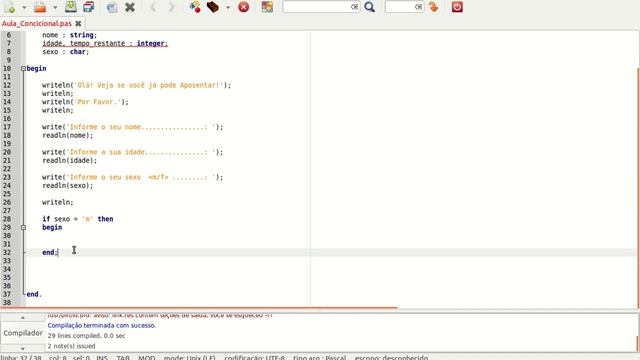
Task: Open the color chooser dialog
Action: pos(267,7)
